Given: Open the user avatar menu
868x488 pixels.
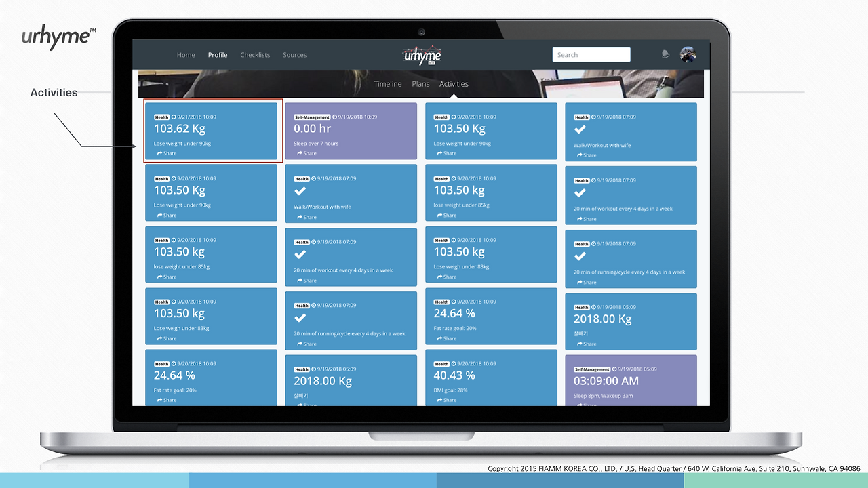Looking at the screenshot, I should (x=688, y=55).
